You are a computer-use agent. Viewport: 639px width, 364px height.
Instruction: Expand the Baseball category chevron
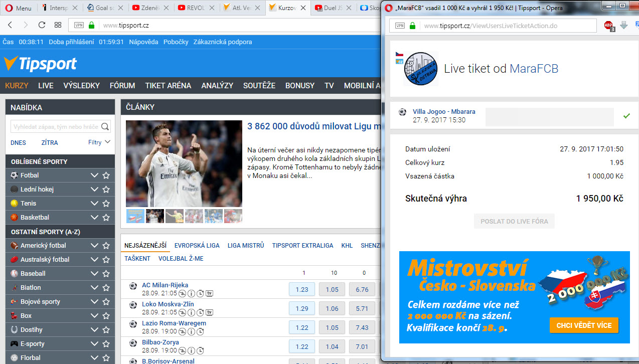point(94,274)
